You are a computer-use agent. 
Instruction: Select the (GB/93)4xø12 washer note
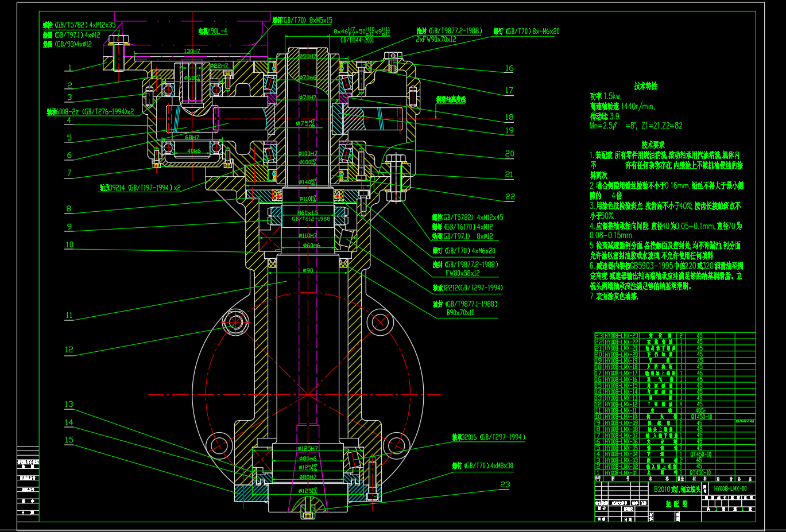click(67, 44)
